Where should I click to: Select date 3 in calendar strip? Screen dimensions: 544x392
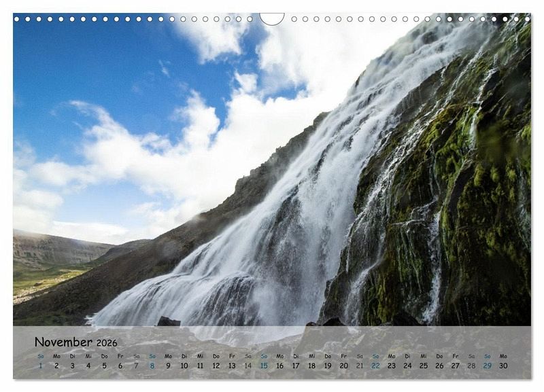(73, 366)
